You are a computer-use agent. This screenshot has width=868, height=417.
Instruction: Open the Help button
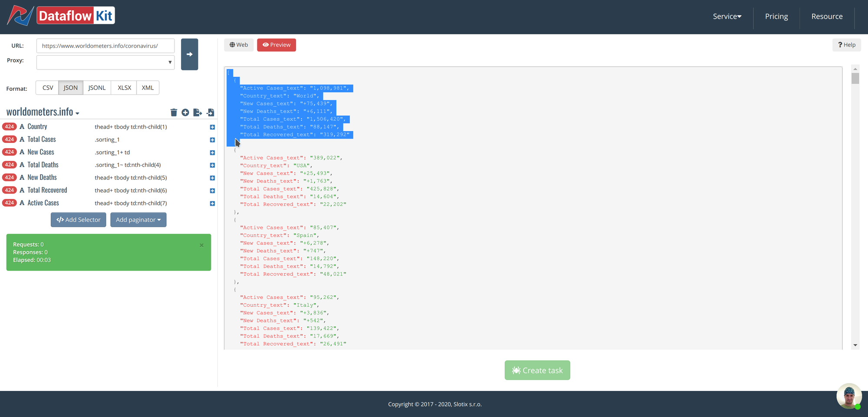846,45
